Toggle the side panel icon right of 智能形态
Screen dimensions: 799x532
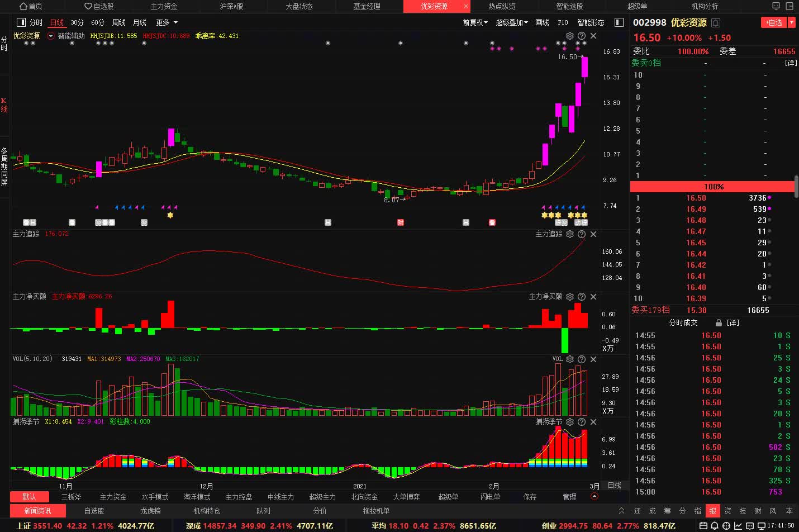pos(619,22)
